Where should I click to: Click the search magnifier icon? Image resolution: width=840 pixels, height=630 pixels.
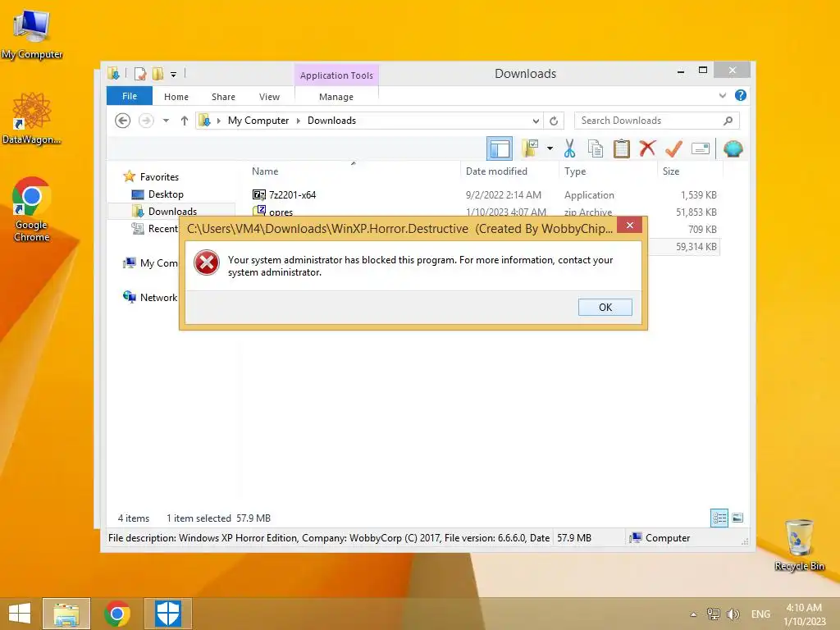pos(728,121)
